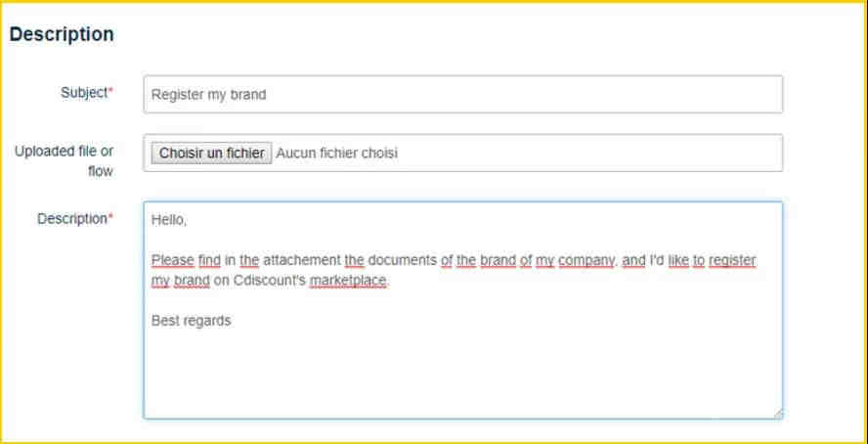
Task: Place cursor on the underlined word "register"
Action: pos(732,261)
